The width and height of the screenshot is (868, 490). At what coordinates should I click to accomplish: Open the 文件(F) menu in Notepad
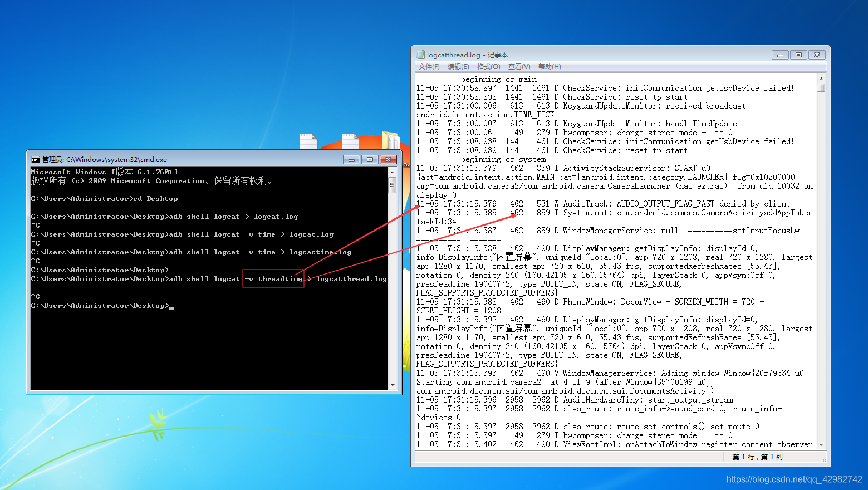(429, 66)
